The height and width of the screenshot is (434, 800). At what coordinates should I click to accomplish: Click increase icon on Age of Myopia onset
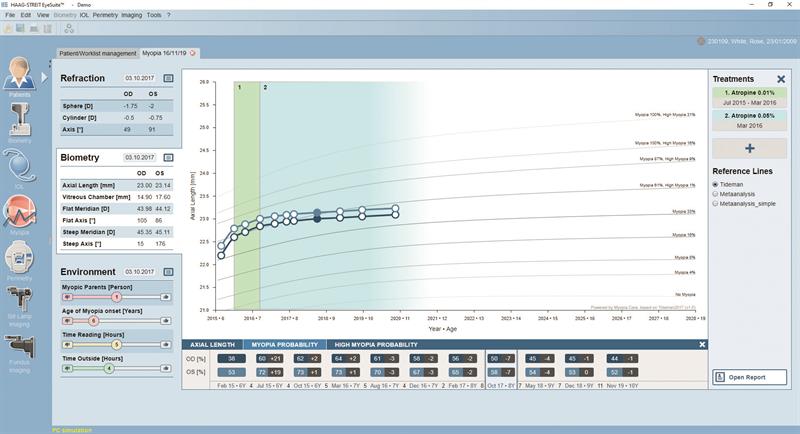click(x=165, y=321)
